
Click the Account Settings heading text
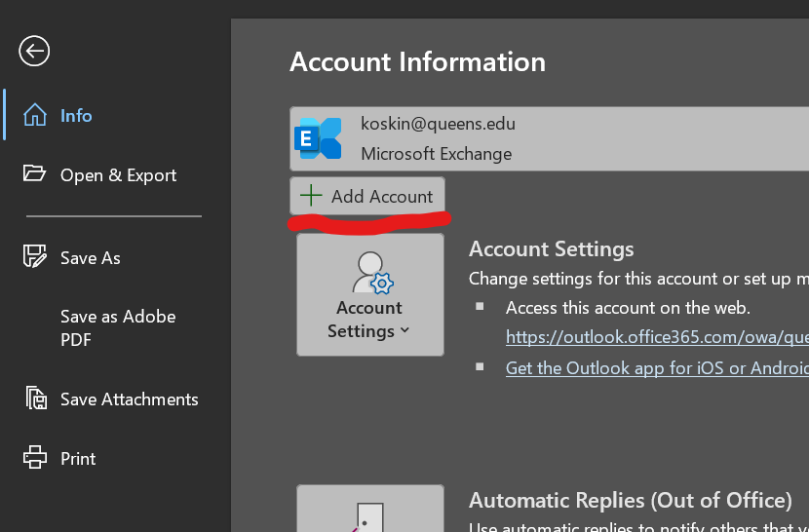coord(551,249)
